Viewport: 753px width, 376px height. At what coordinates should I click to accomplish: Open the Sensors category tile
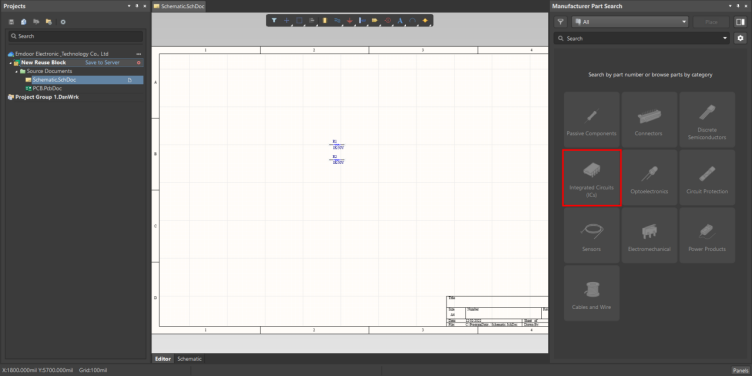pos(592,235)
